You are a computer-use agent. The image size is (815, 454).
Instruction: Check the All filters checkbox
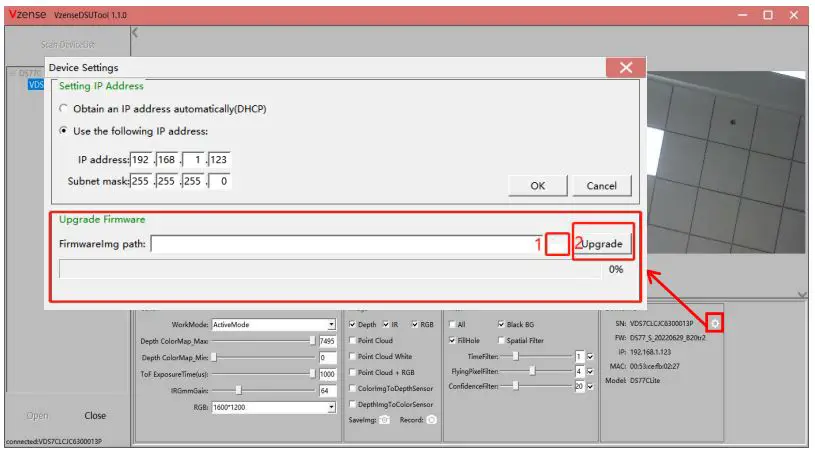click(x=452, y=325)
